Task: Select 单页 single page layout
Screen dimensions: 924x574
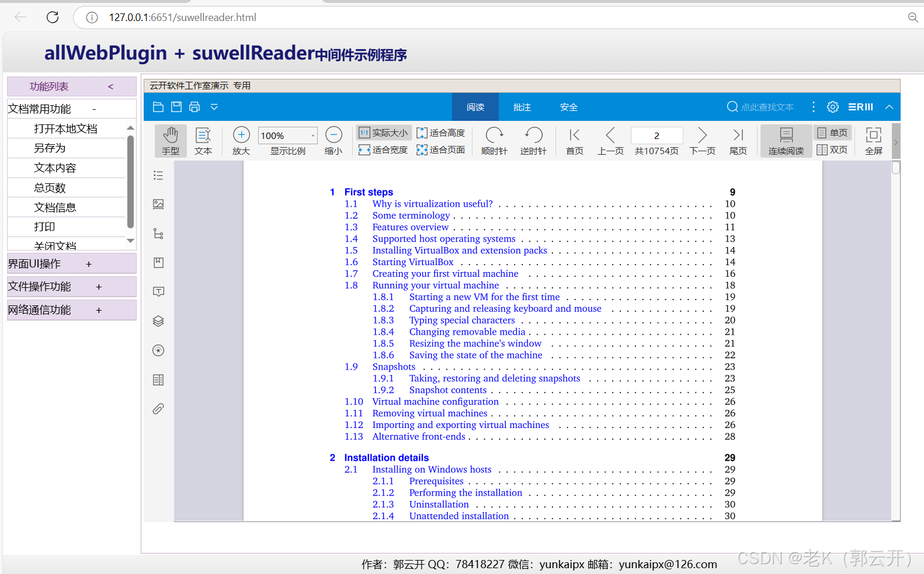Action: coord(832,133)
